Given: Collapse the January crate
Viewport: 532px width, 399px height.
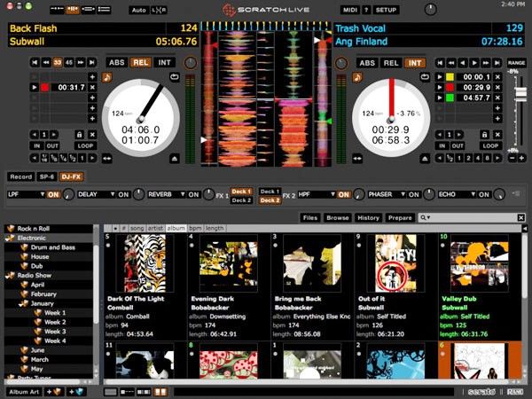Looking at the screenshot, I should (22, 303).
